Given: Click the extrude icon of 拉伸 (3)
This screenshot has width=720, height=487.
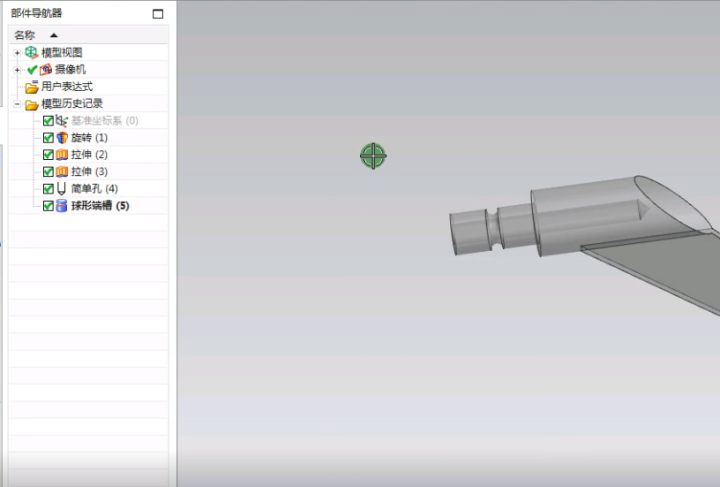Looking at the screenshot, I should 62,172.
